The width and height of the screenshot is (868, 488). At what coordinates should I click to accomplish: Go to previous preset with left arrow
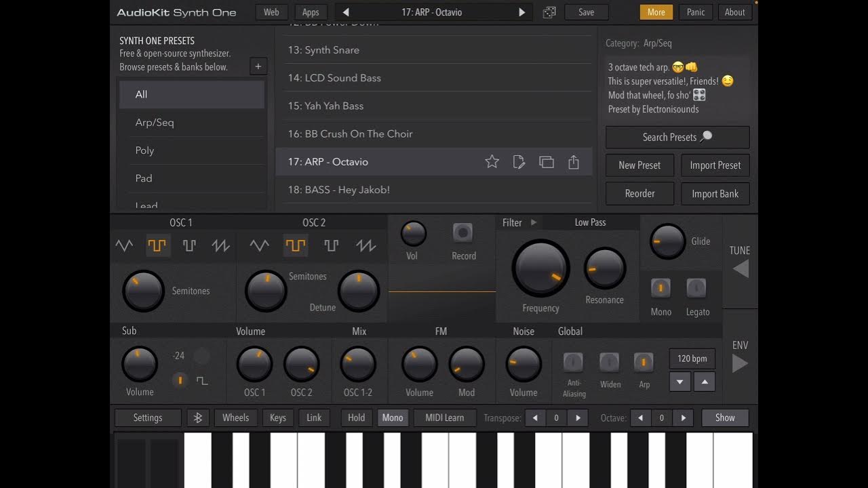(345, 12)
